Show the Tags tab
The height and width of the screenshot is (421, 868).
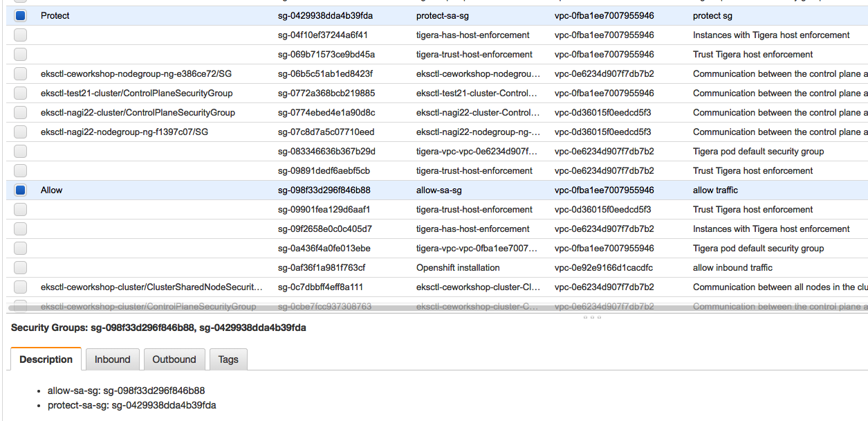[228, 359]
